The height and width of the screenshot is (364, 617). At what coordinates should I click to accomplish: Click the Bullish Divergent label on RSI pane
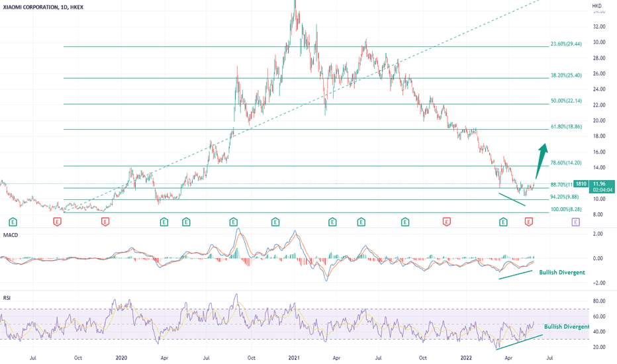click(567, 327)
